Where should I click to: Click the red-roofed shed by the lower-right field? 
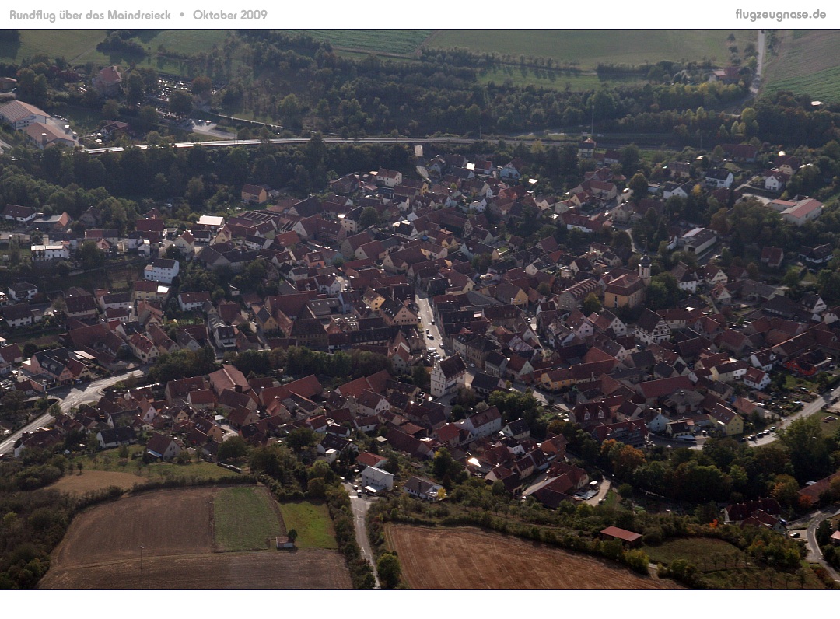pos(621,535)
